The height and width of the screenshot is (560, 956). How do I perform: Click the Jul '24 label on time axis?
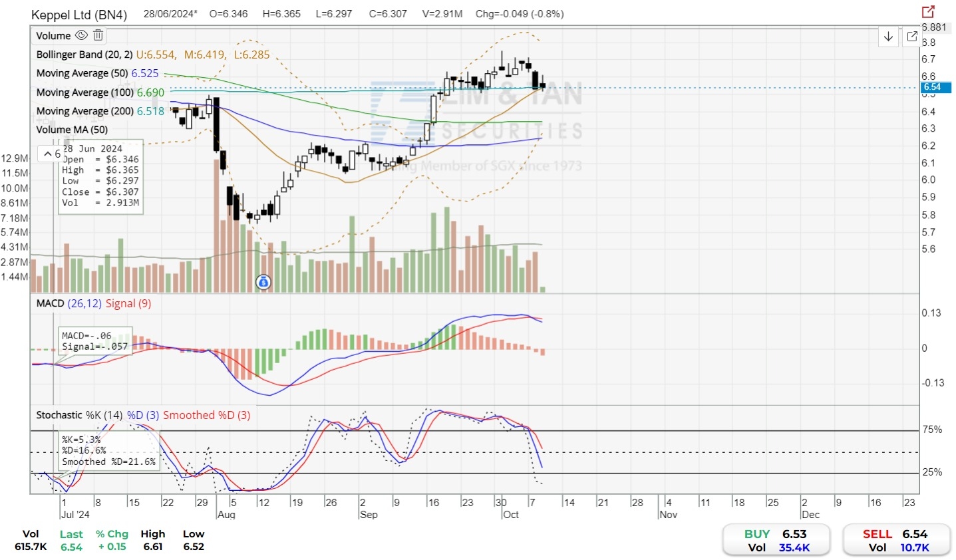(x=75, y=515)
